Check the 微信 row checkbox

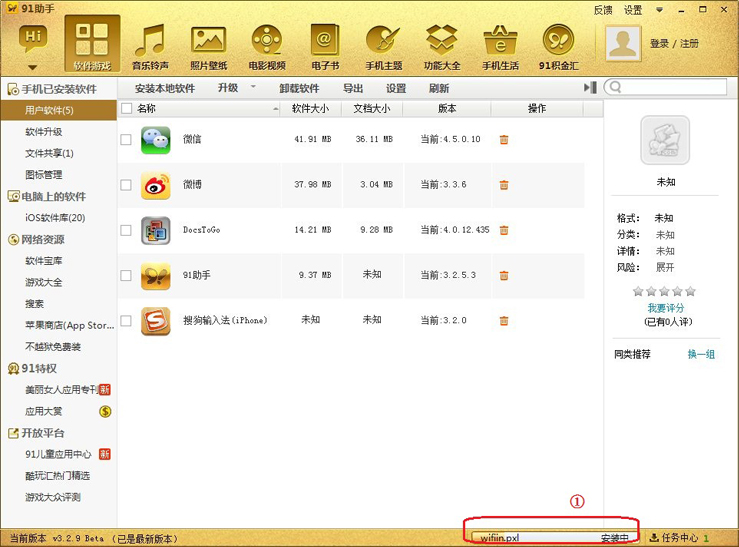pos(126,139)
